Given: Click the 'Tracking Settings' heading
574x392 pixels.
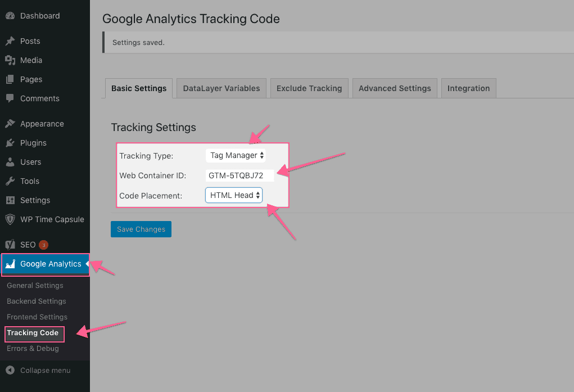Looking at the screenshot, I should point(153,127).
